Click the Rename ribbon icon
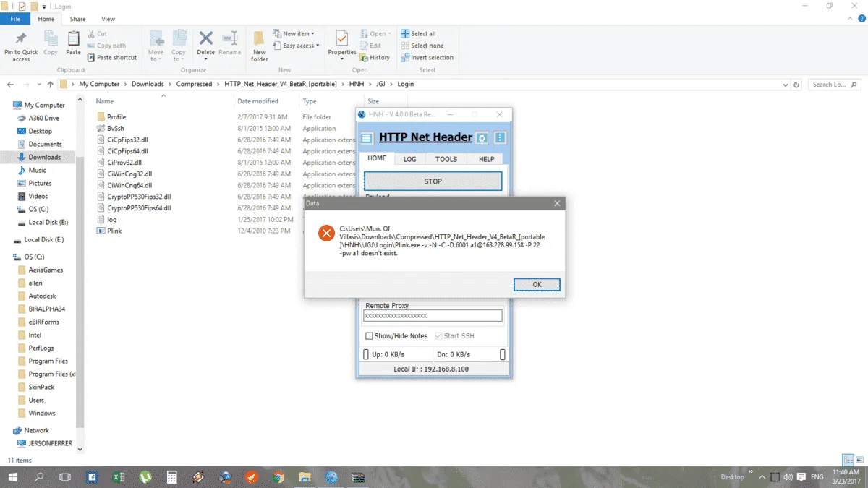 (x=230, y=43)
